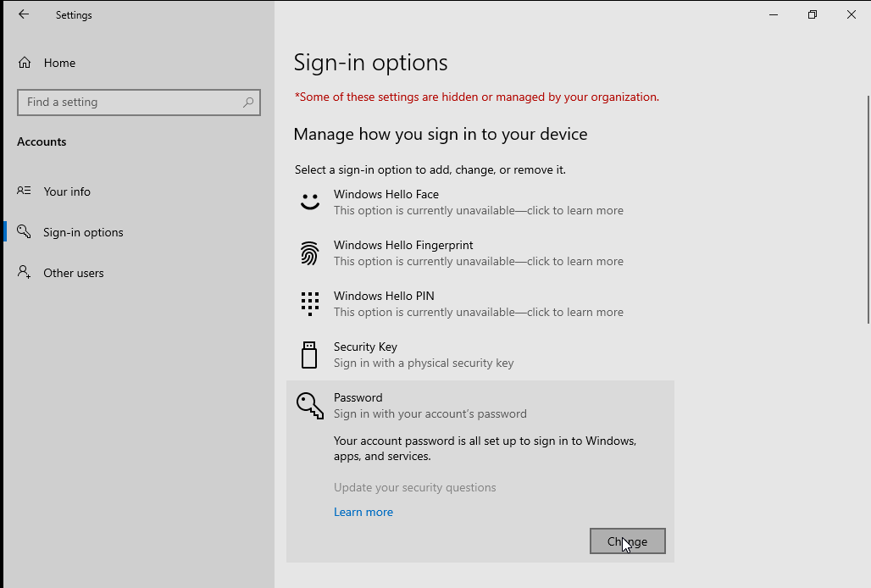Select the Windows Hello PIN icon
This screenshot has height=588, width=871.
pos(310,303)
